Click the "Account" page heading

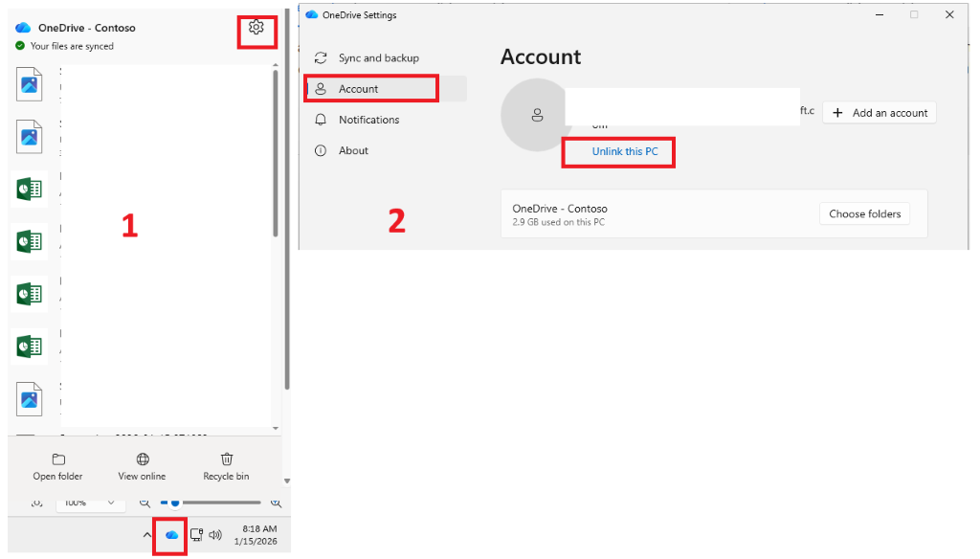coord(541,56)
